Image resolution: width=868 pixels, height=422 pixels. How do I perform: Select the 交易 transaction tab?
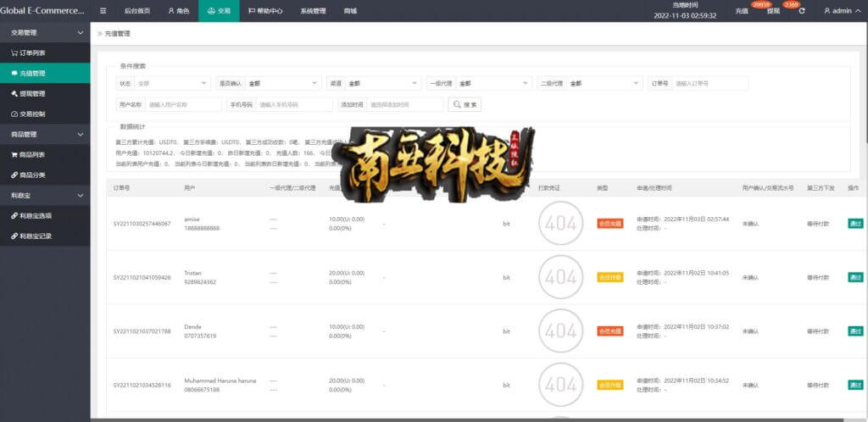(x=219, y=10)
